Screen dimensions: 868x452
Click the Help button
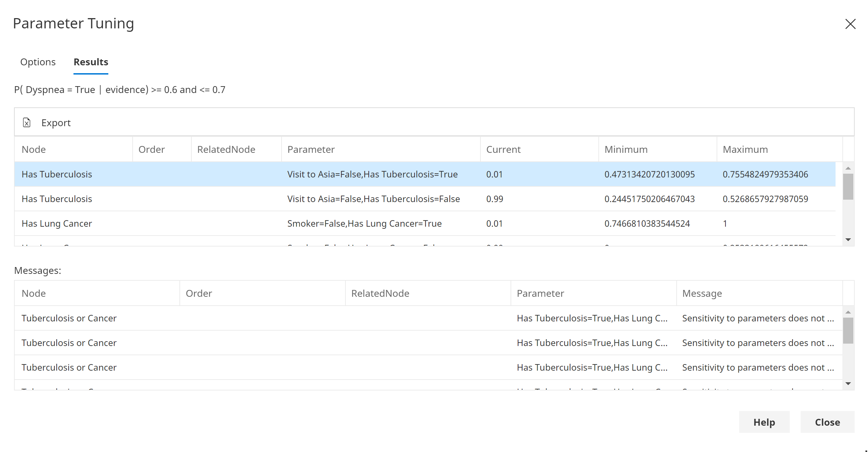coord(764,422)
